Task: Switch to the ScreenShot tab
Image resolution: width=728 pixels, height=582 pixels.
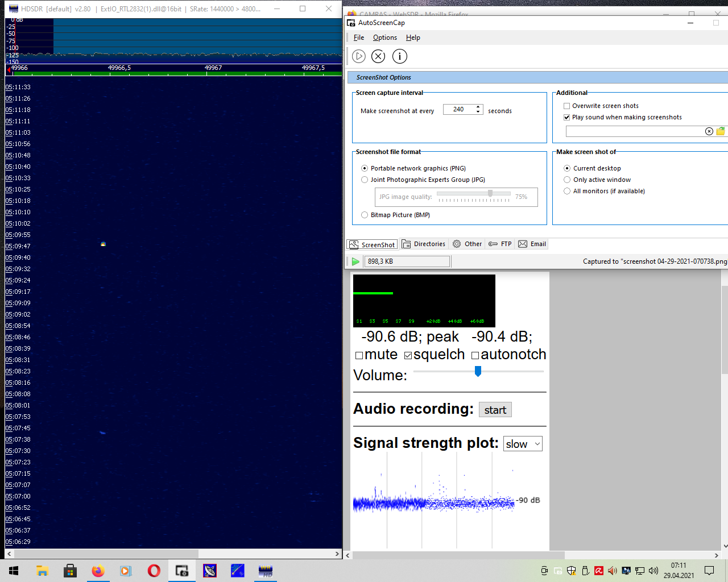Action: 372,244
